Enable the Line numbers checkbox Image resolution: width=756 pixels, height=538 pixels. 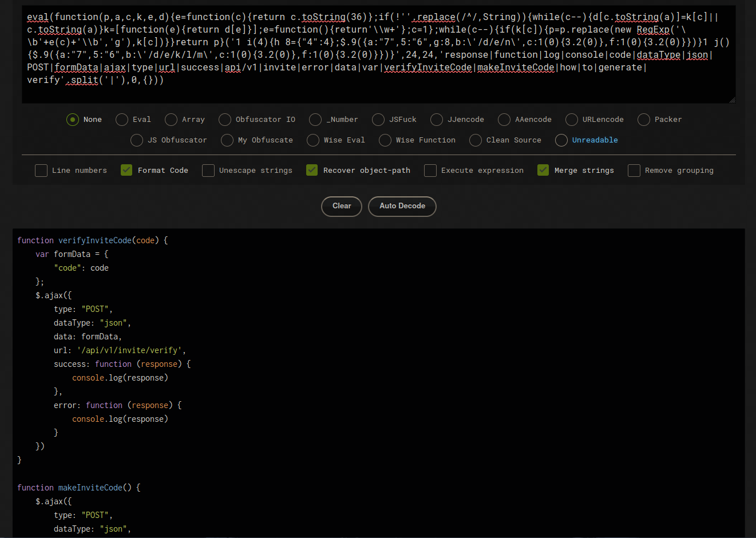41,171
